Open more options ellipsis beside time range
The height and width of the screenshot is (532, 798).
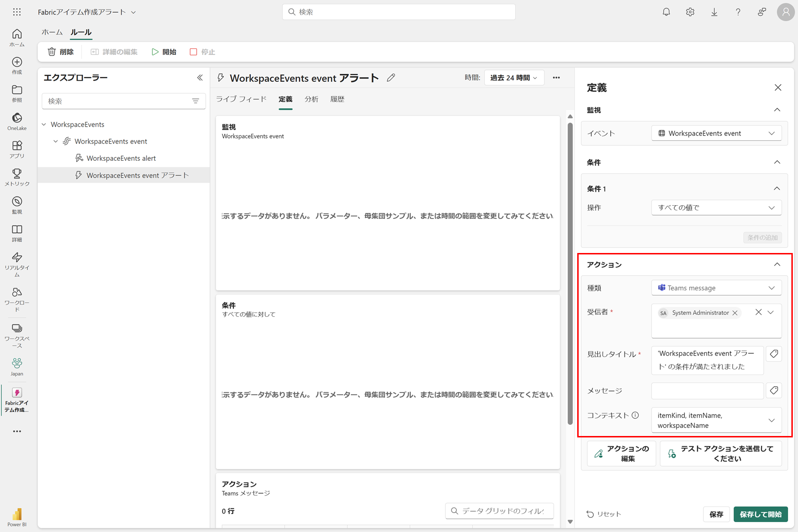click(x=556, y=78)
